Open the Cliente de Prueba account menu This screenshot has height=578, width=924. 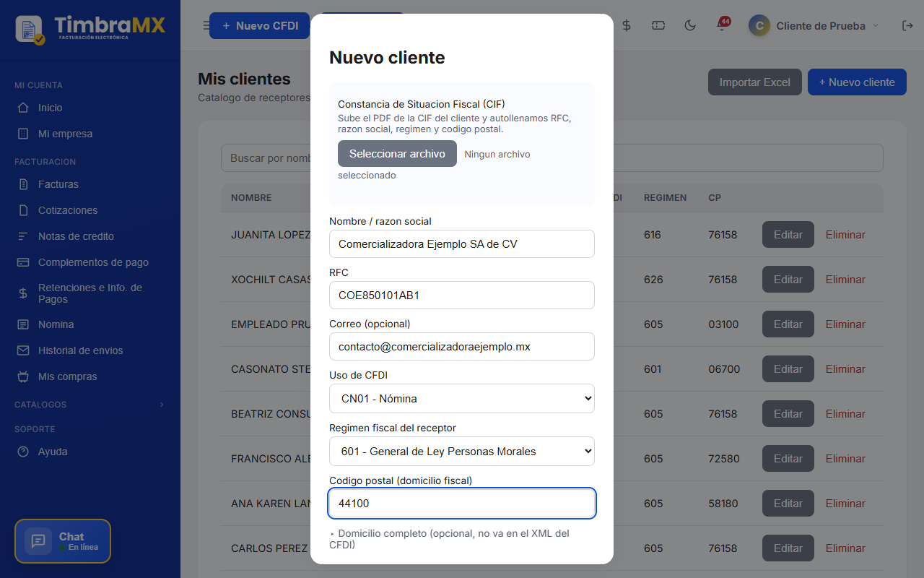click(x=814, y=25)
